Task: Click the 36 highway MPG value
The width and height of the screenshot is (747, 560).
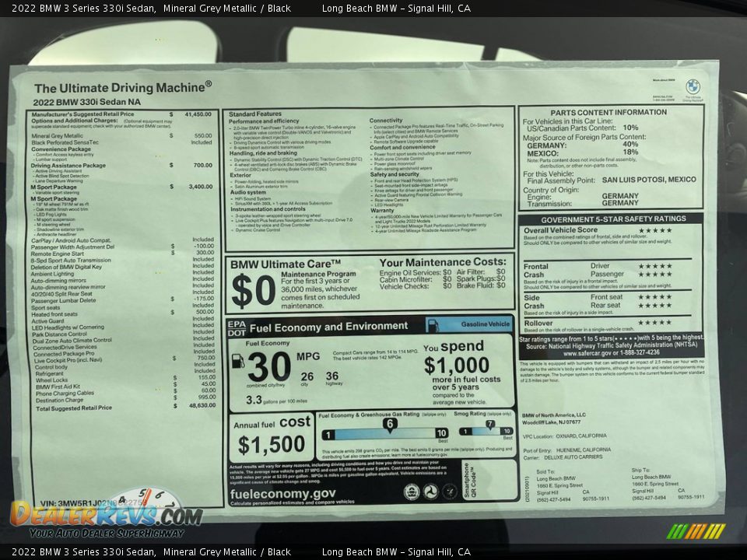Action: tap(332, 376)
